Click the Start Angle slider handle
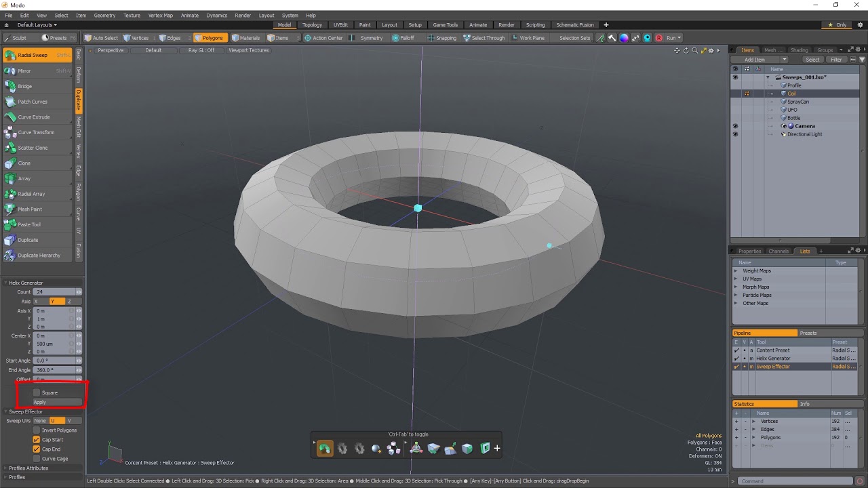This screenshot has width=868, height=488. point(79,361)
